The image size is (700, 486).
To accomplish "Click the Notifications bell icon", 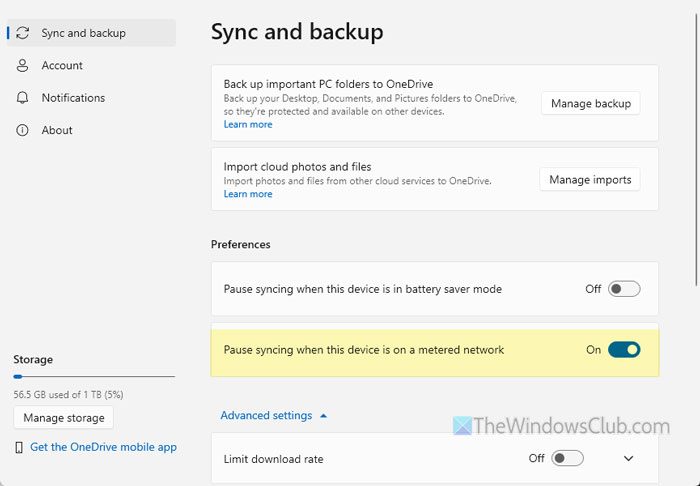I will (23, 98).
